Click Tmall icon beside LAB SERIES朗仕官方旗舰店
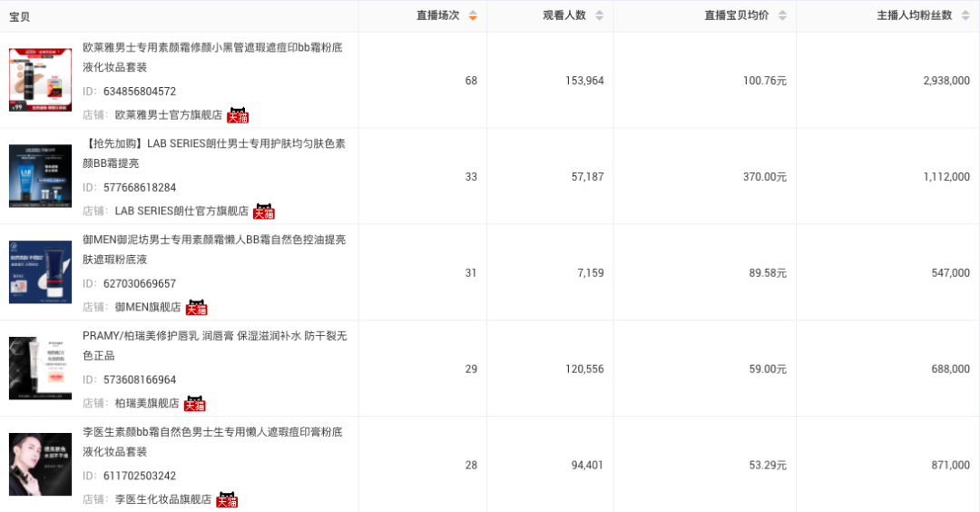 coord(264,212)
